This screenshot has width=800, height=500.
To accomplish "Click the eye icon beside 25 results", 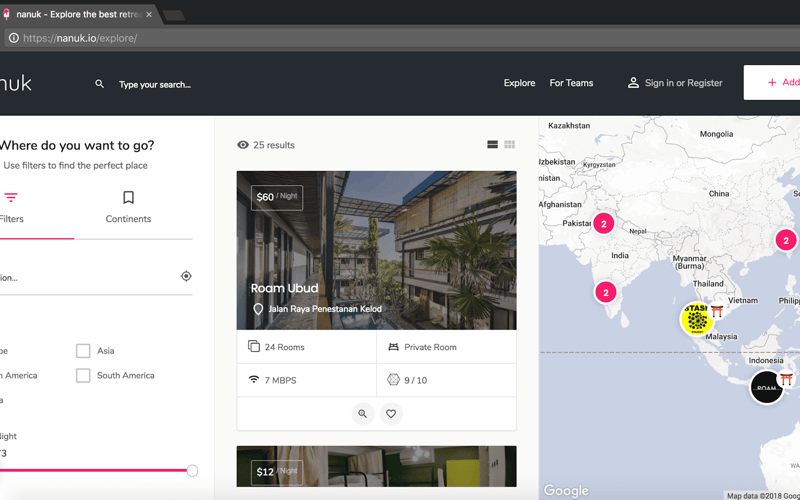I will click(243, 145).
